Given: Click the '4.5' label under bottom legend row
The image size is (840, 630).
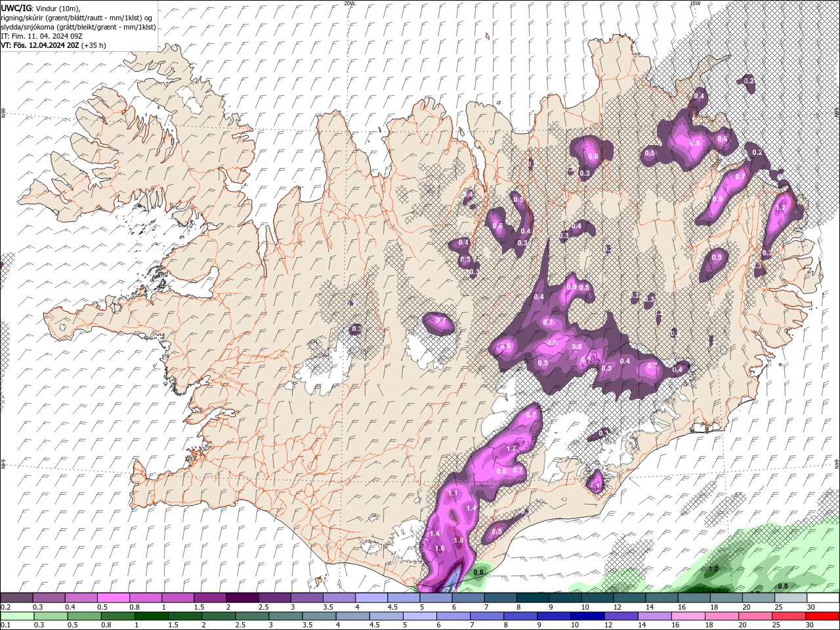Looking at the screenshot, I should [375, 625].
